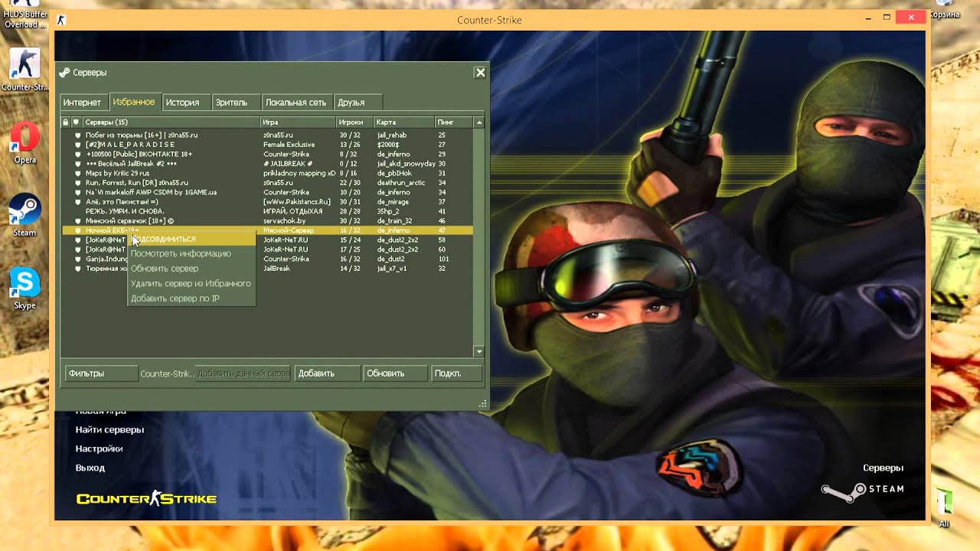Sort servers by the Игра column
This screenshot has height=551, width=980.
coord(299,122)
